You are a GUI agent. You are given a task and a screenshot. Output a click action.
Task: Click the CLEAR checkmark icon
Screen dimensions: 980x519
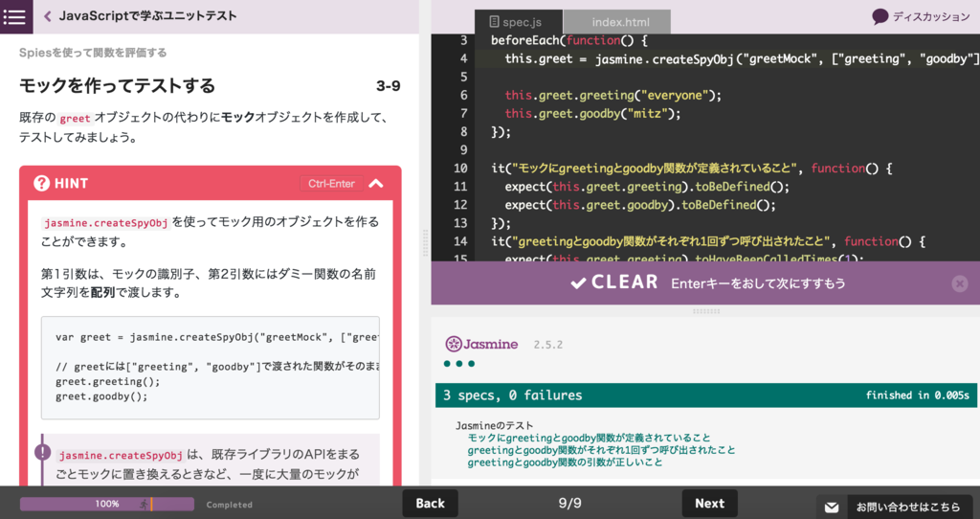pos(578,283)
